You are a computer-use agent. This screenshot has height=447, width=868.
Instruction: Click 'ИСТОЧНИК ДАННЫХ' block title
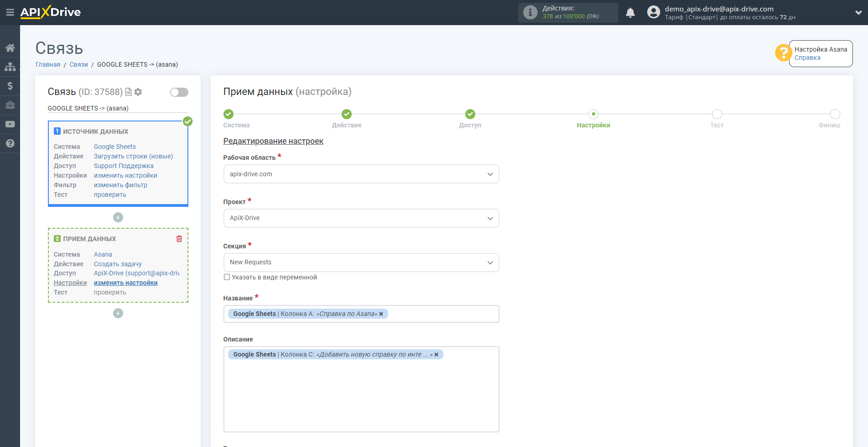click(x=96, y=131)
